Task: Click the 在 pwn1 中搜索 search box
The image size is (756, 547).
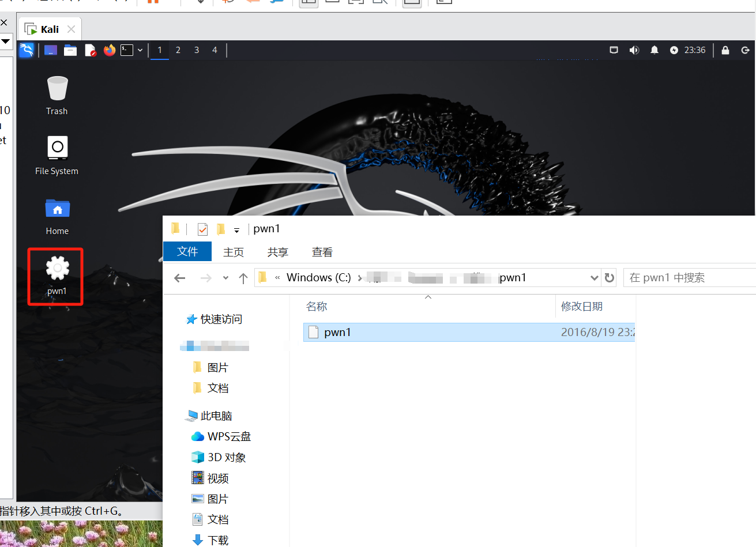Action: coord(690,277)
